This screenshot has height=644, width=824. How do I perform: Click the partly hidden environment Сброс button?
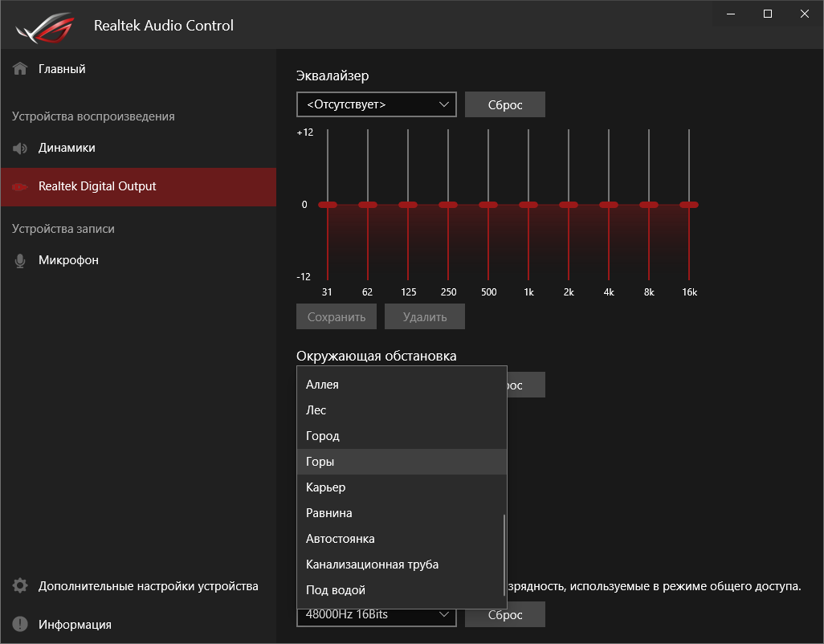[x=526, y=385]
